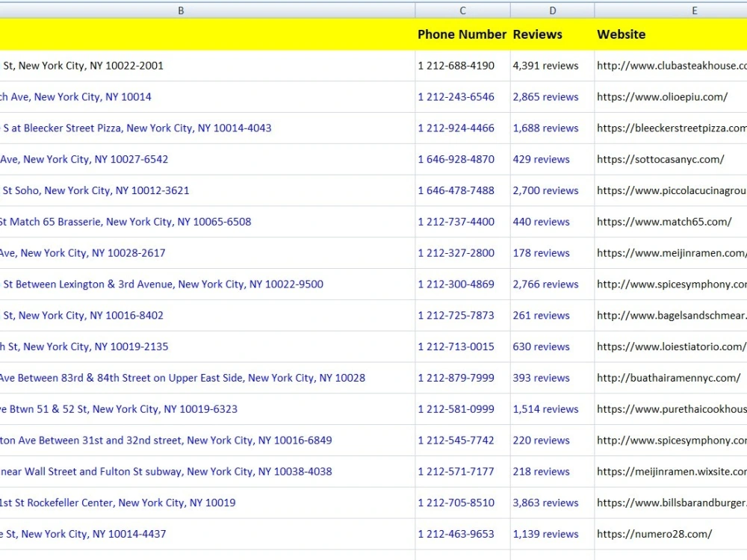
Task: Open the bagelsandschmear website link
Action: coord(672,315)
